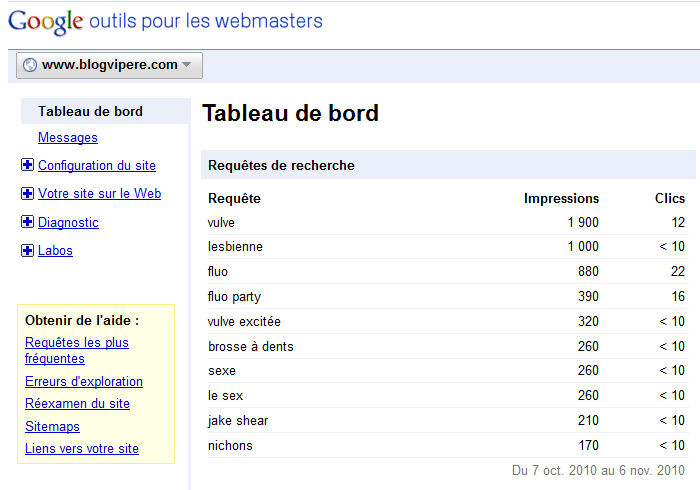Click the 390 impressions value
The image size is (700, 490).
tap(588, 296)
